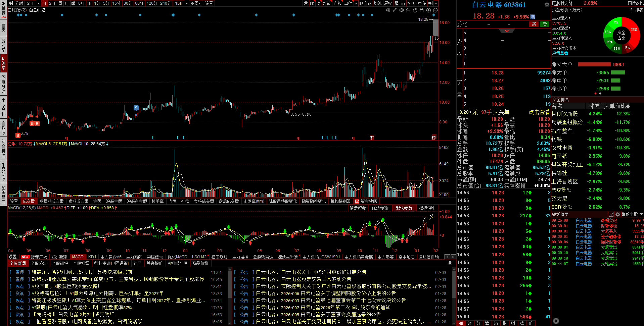644x326 pixels.
Task: Click the 榜 marker at chart right
Action: (433, 138)
